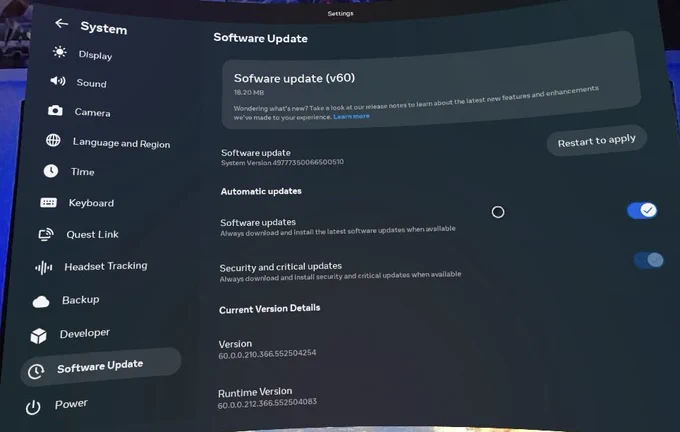Open Backup settings
Viewport: 680px width, 432px height.
coord(81,300)
